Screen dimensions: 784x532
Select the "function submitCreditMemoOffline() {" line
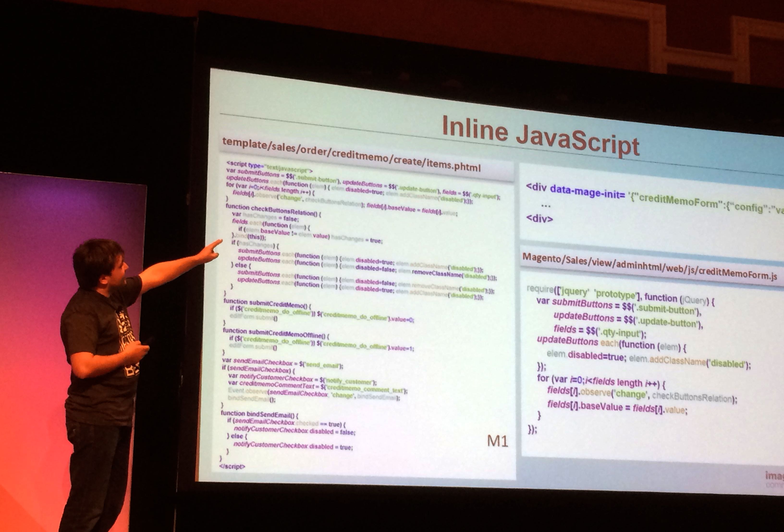pyautogui.click(x=276, y=333)
